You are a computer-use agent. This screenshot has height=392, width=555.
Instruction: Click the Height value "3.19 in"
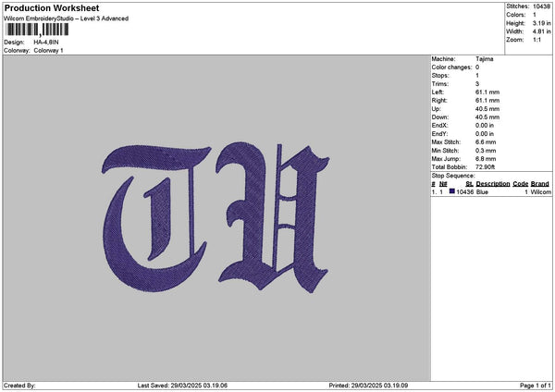coord(541,23)
